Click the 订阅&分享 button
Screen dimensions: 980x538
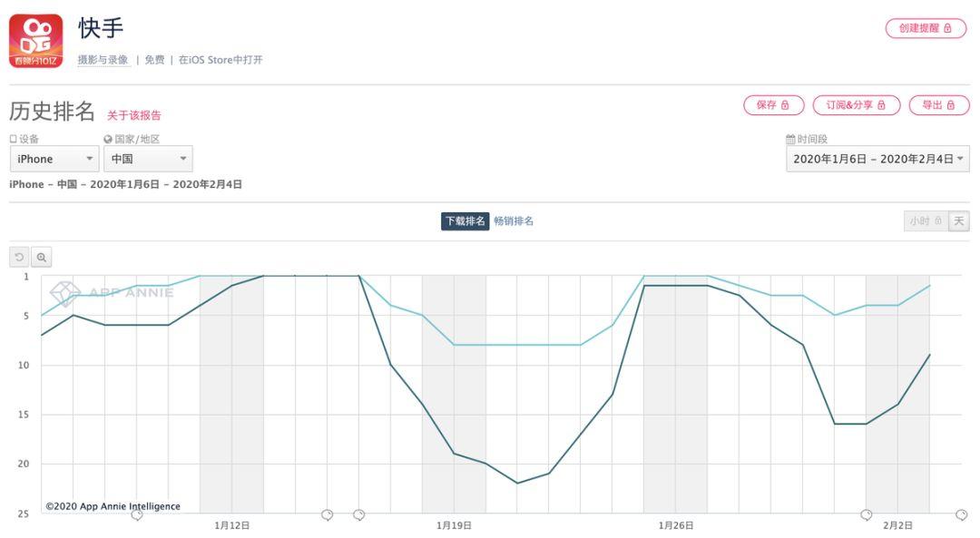coord(857,105)
